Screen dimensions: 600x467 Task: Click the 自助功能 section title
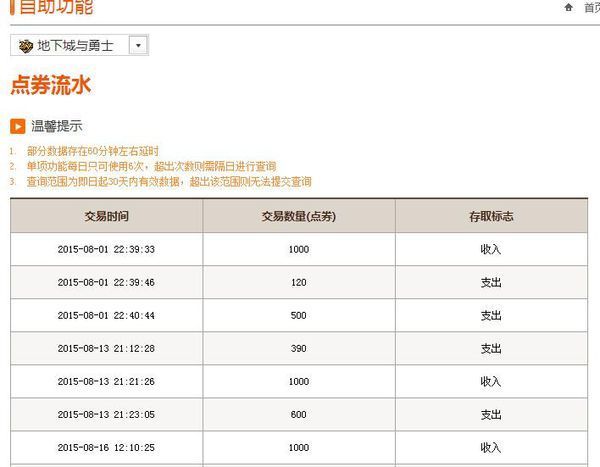pos(56,7)
